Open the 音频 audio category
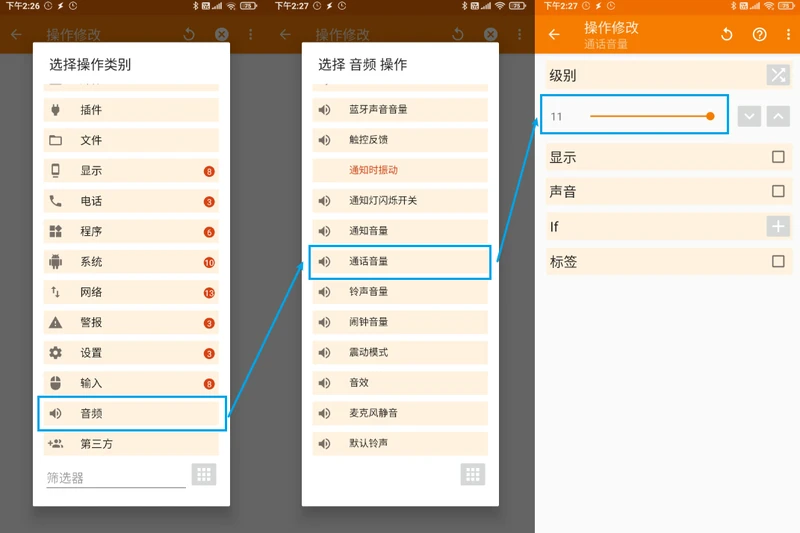Image resolution: width=800 pixels, height=533 pixels. 131,413
